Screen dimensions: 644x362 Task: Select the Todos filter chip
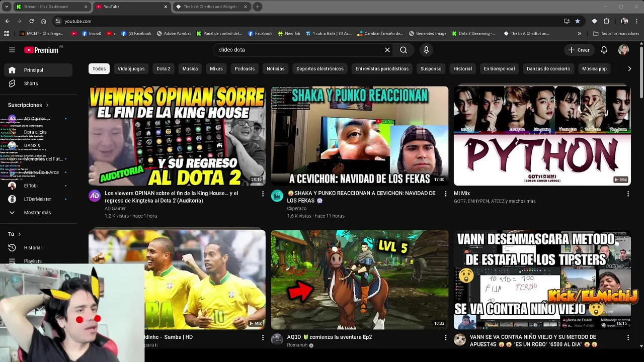(x=99, y=69)
